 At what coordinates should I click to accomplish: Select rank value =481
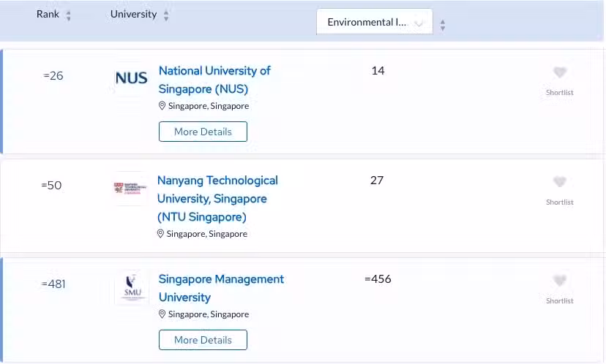click(53, 284)
